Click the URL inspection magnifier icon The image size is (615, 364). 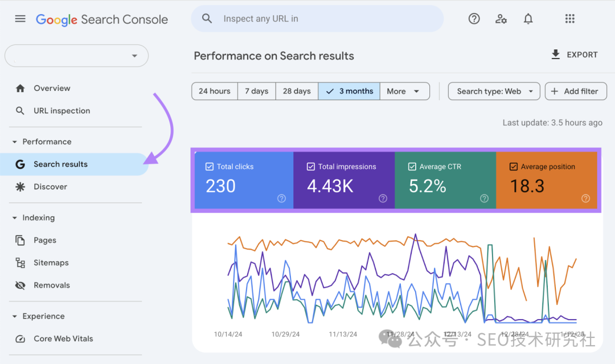tap(20, 111)
